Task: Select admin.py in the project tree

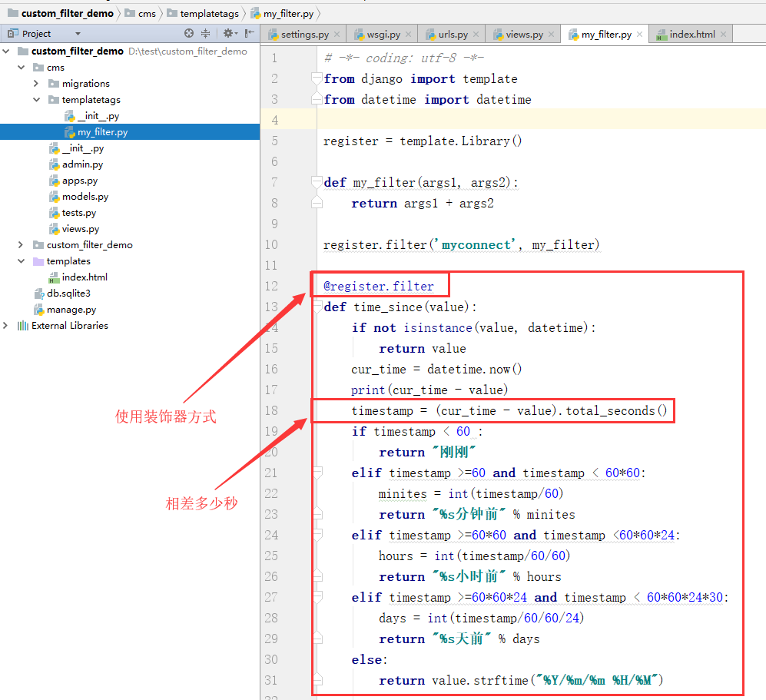Action: (x=82, y=164)
